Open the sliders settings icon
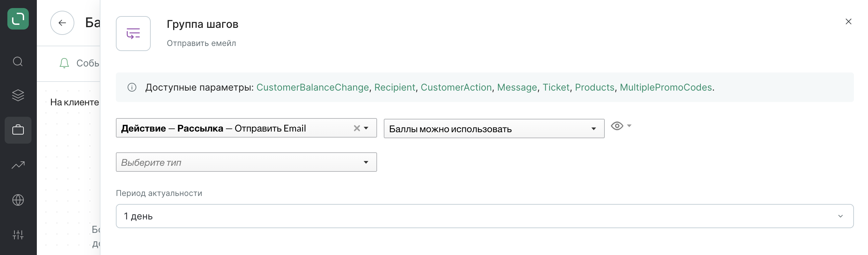 point(18,235)
